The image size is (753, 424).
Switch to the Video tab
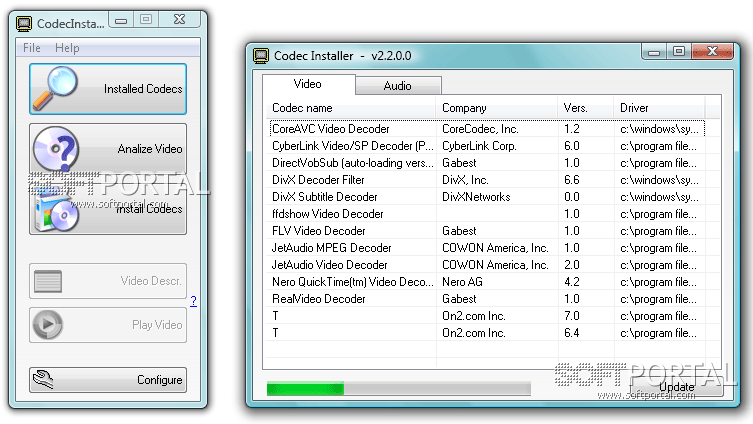coord(308,84)
